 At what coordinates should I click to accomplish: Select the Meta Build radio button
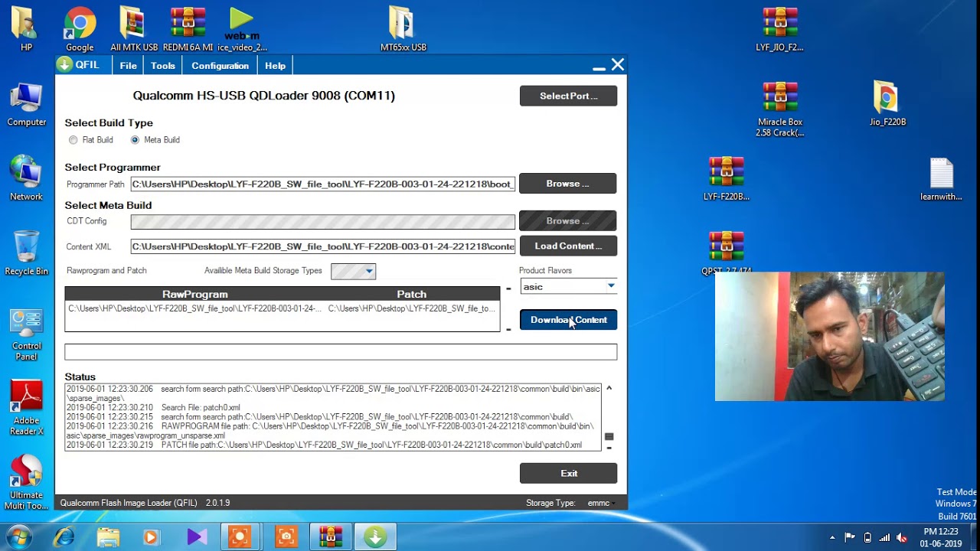point(135,140)
